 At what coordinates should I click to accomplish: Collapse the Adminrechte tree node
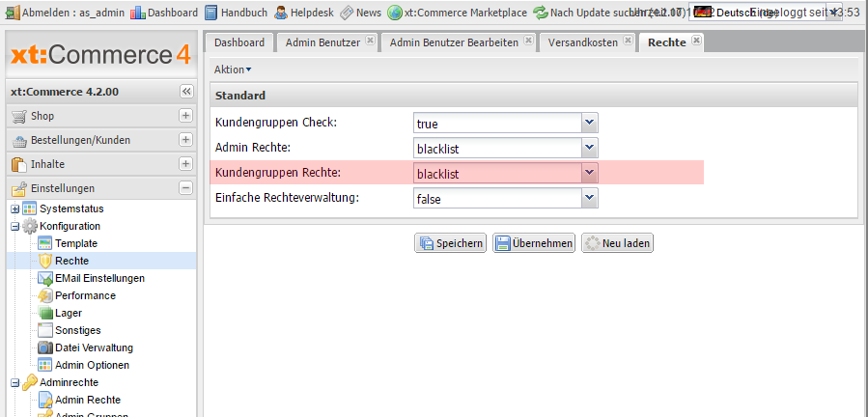coord(14,382)
